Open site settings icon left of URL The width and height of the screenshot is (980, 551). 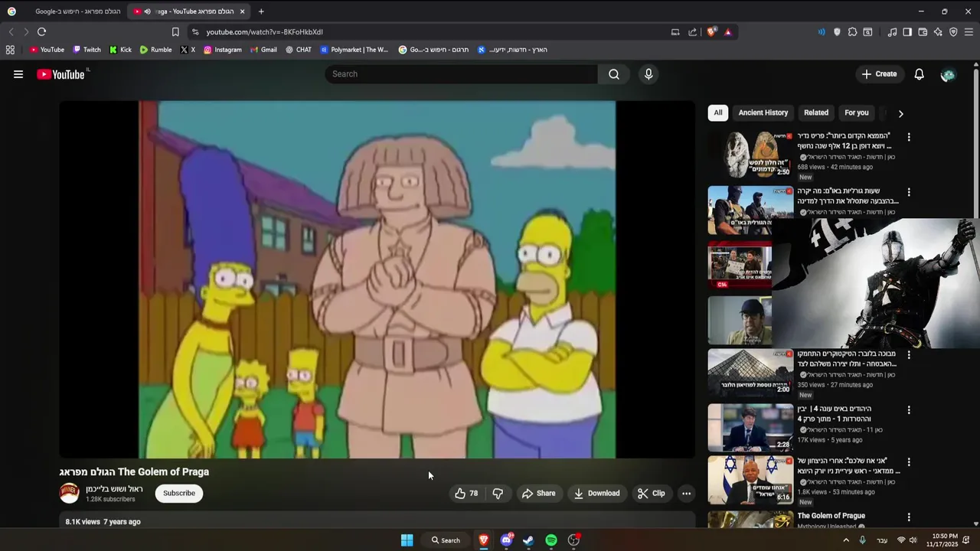(x=195, y=32)
